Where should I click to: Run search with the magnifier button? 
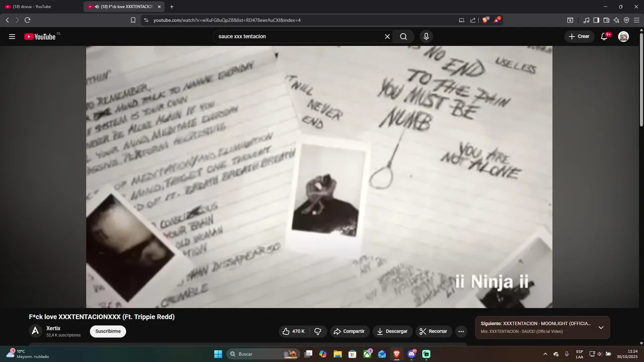click(404, 37)
